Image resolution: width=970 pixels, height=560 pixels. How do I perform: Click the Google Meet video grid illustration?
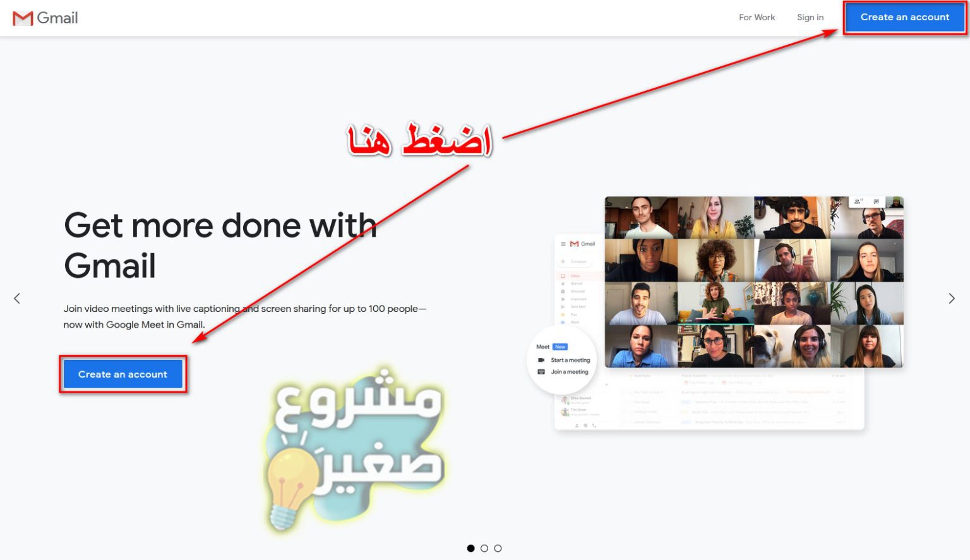coord(754,282)
